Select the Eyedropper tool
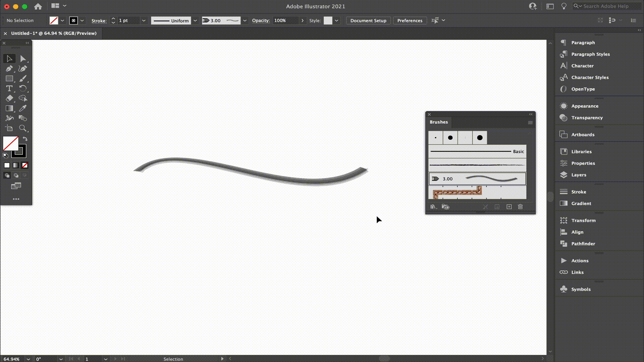The height and width of the screenshot is (362, 644). click(x=23, y=108)
